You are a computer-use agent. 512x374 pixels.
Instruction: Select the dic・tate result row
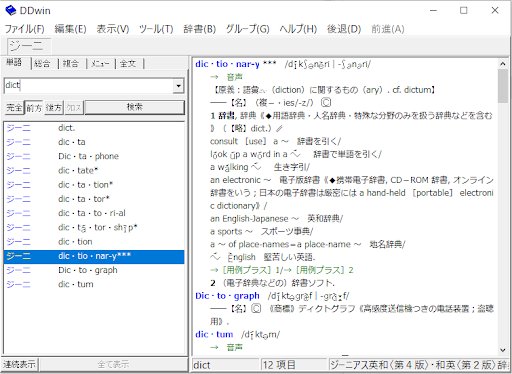(94, 171)
